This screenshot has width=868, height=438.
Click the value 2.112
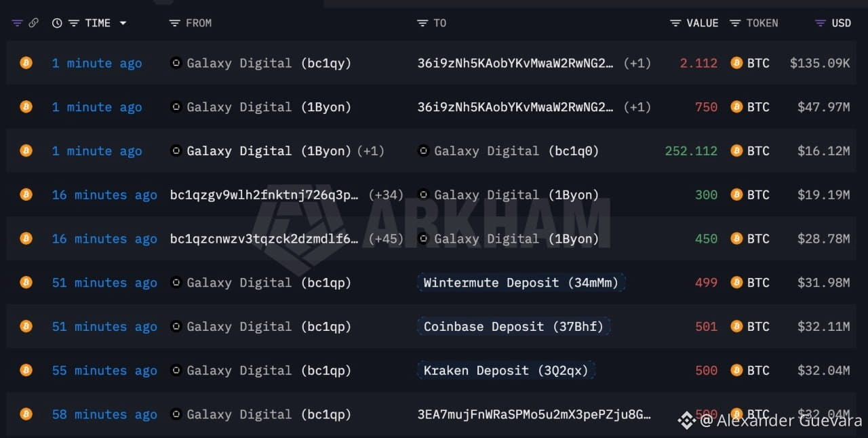[698, 63]
